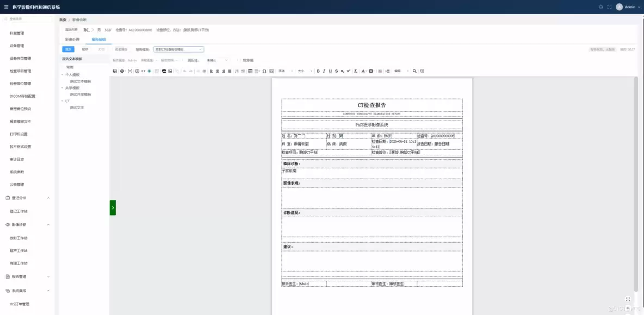This screenshot has height=315, width=644.
Task: Toggle fullscreen icon in top header
Action: click(x=610, y=7)
